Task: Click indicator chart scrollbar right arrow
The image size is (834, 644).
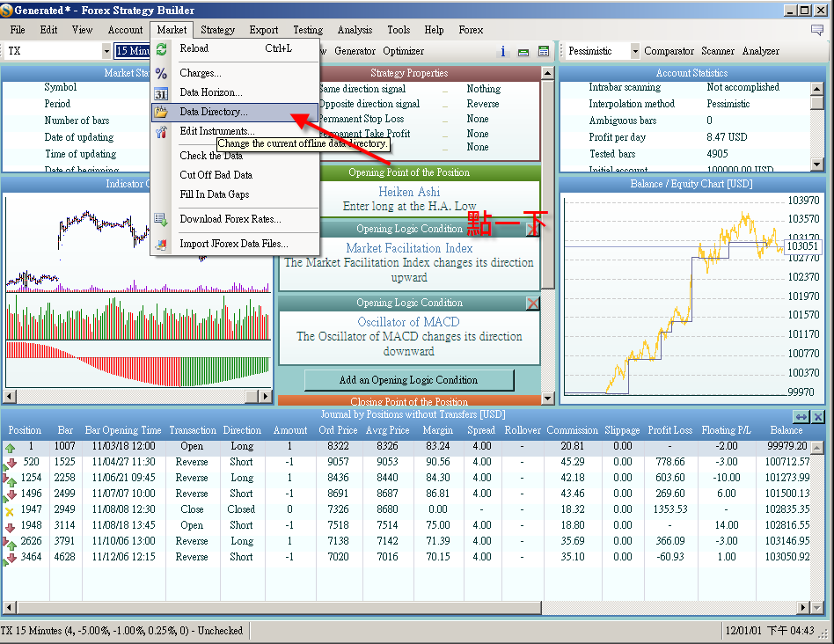Action: pyautogui.click(x=265, y=396)
